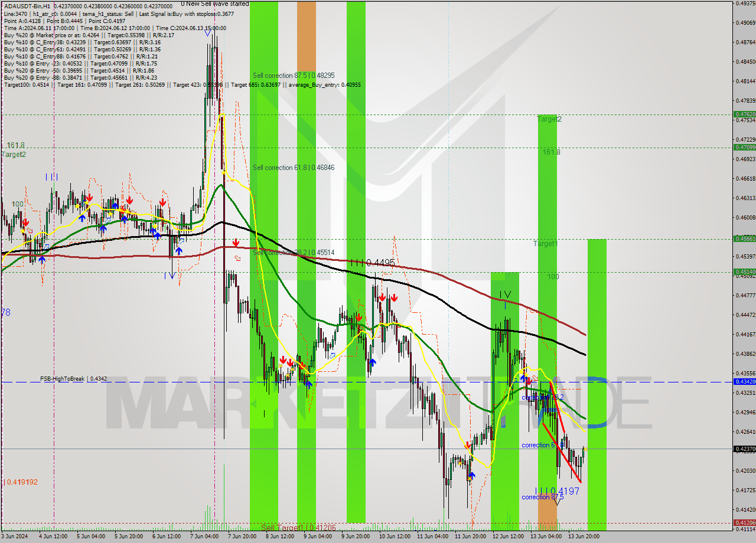
Task: Click '8 Jun 12:00' on time axis
Action: [x=280, y=537]
